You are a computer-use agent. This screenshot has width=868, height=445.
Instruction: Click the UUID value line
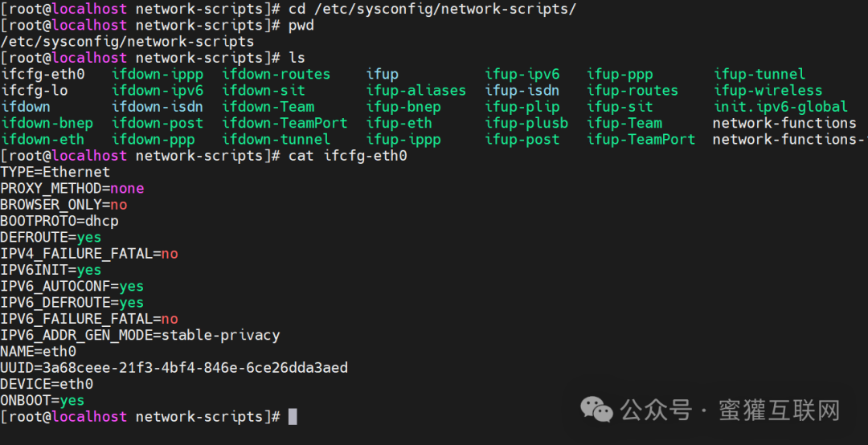pos(174,368)
